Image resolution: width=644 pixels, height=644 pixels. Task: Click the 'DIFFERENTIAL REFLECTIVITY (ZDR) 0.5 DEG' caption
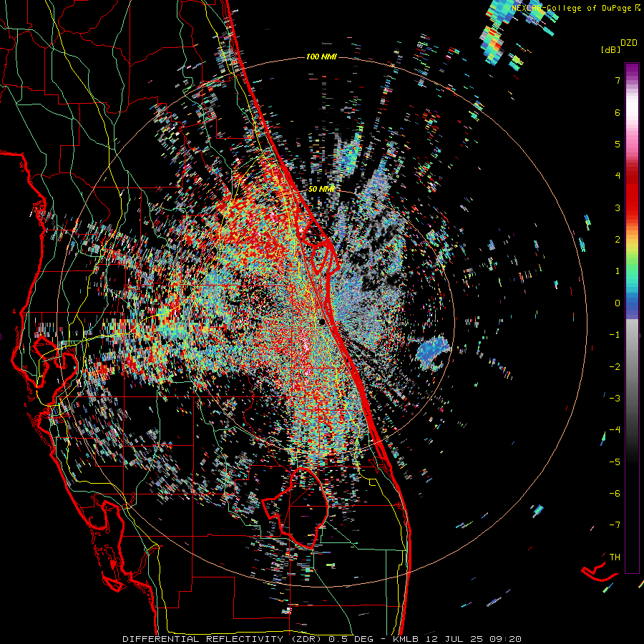click(x=248, y=639)
